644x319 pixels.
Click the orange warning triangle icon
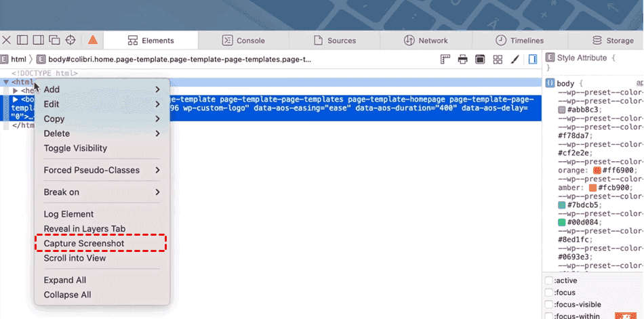(x=93, y=40)
